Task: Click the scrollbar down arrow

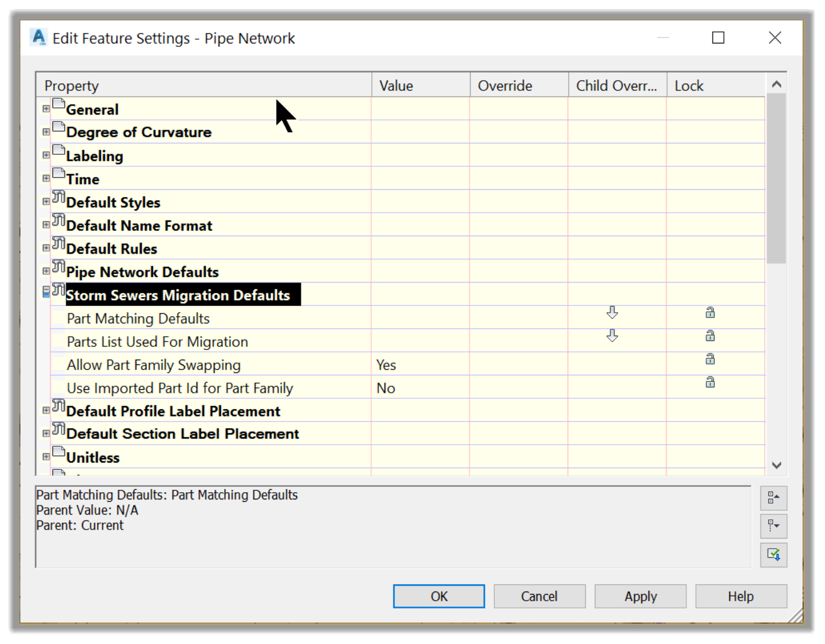Action: [x=776, y=465]
